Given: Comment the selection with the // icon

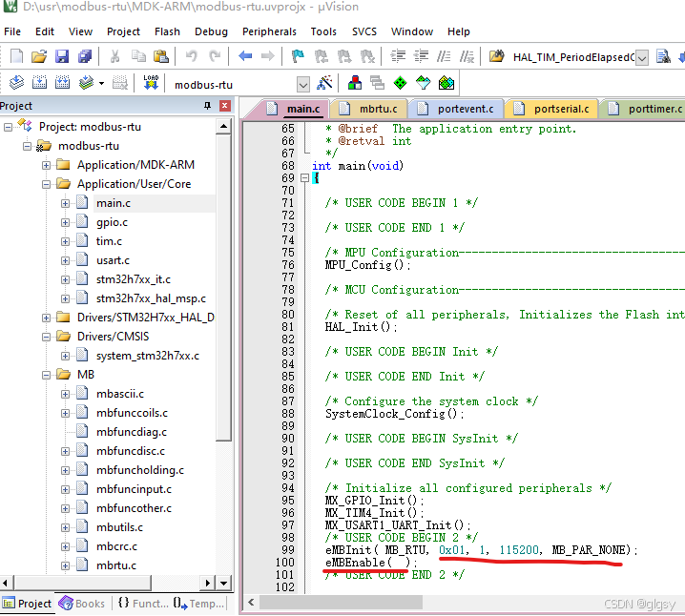Looking at the screenshot, I should pyautogui.click(x=444, y=56).
